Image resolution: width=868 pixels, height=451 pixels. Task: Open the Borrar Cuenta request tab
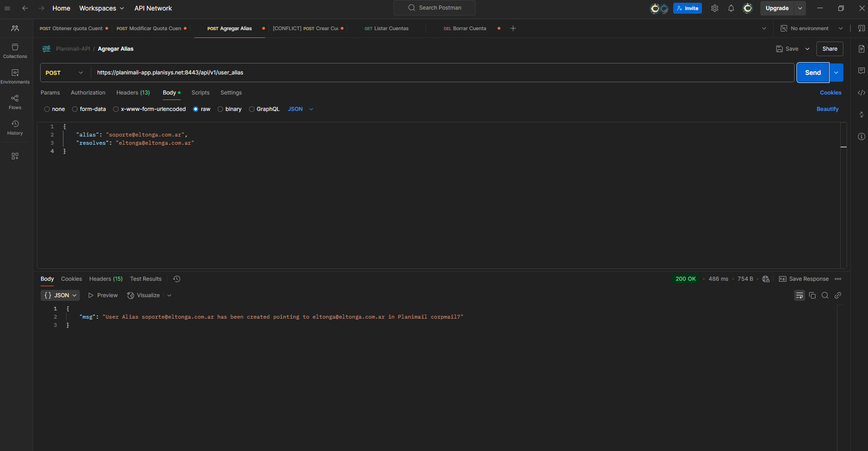(x=465, y=28)
